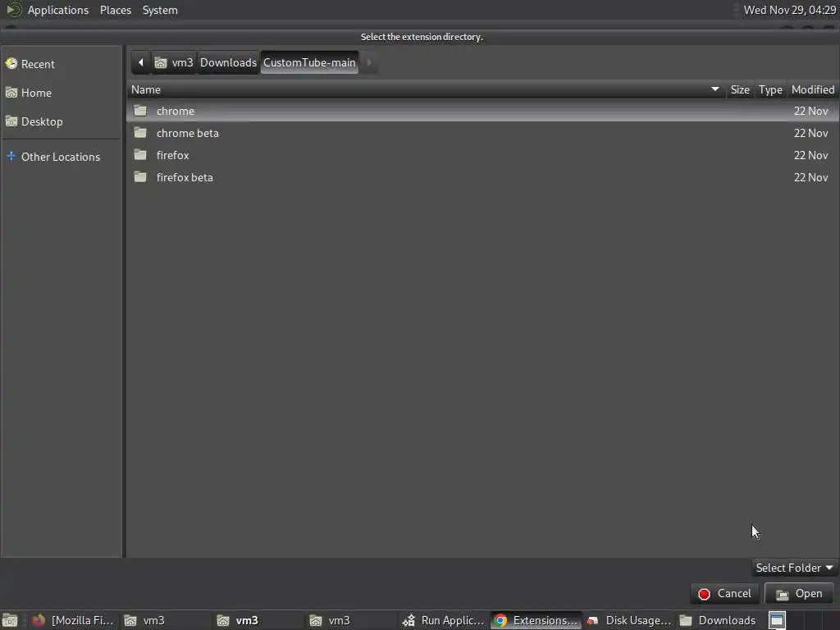Sort by the Name column header

click(x=426, y=89)
